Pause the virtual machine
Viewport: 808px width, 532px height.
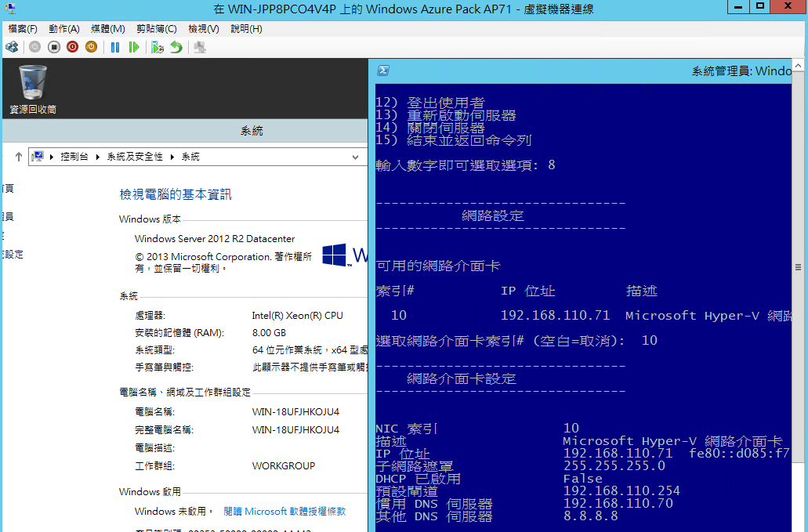pos(115,47)
